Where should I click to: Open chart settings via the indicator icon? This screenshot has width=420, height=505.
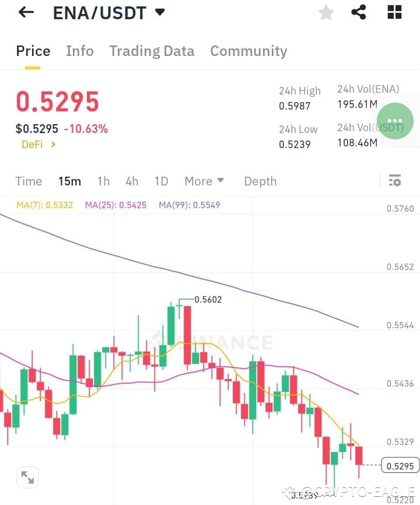(395, 181)
